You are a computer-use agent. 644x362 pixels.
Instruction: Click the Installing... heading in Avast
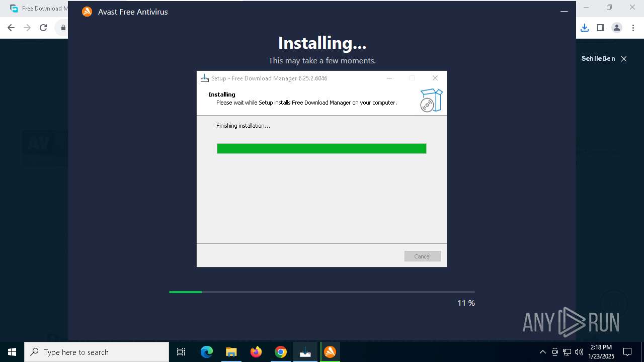[322, 43]
